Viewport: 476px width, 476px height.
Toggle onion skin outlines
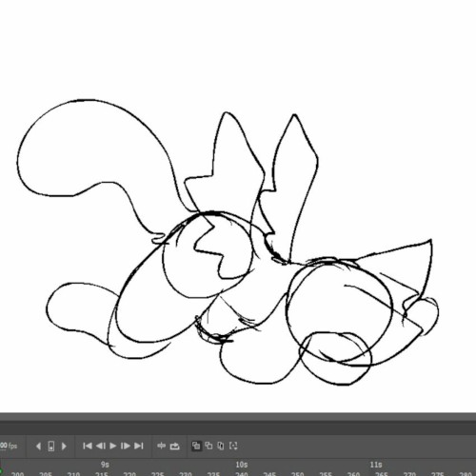208,446
